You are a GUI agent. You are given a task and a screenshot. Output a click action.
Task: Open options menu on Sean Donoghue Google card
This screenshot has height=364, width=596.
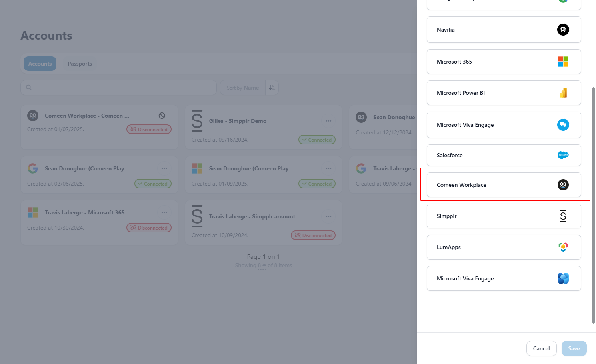[x=164, y=168]
